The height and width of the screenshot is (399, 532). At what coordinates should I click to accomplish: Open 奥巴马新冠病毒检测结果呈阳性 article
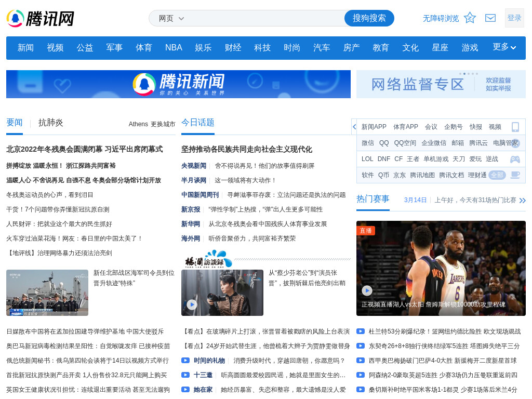(88, 345)
